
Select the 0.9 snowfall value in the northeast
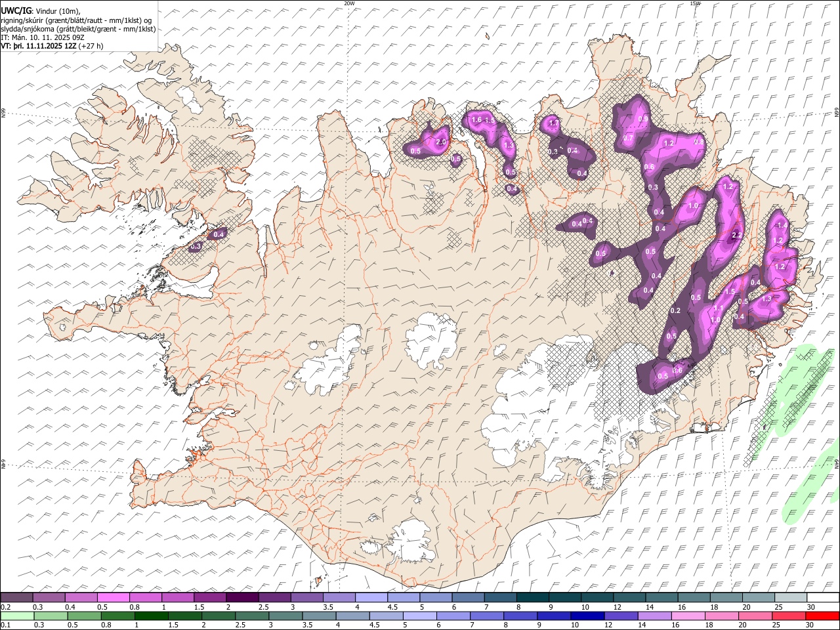(642, 119)
